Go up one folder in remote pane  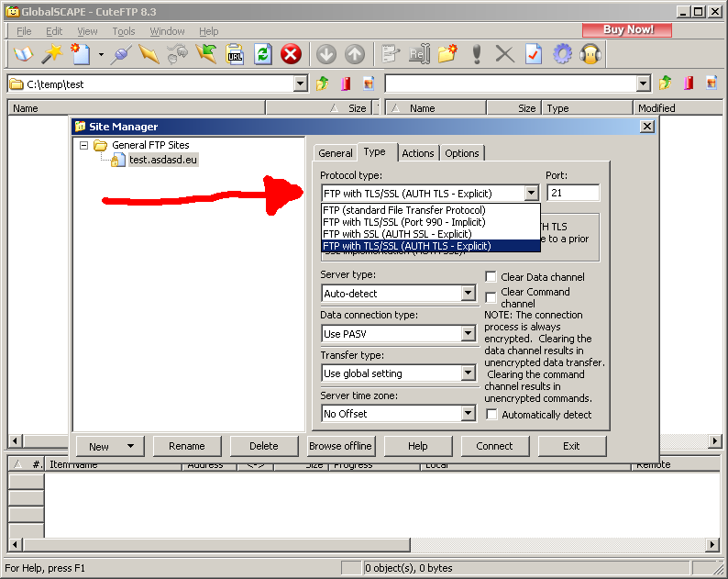point(666,84)
